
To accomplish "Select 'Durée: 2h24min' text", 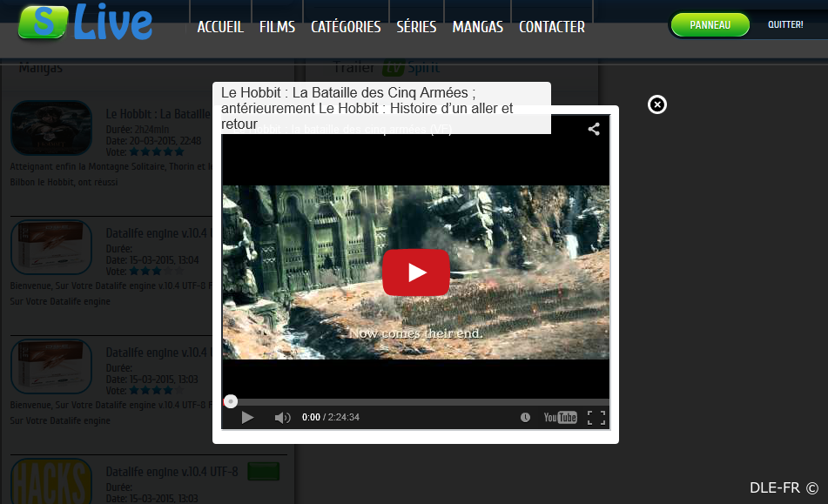I will pyautogui.click(x=138, y=130).
